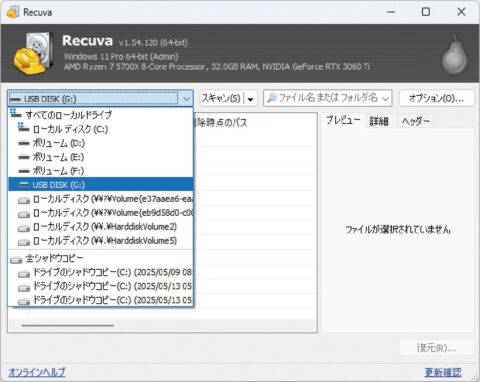Image resolution: width=480 pixels, height=382 pixels.
Task: Select ボリューム (F:) drive
Action: (100, 171)
